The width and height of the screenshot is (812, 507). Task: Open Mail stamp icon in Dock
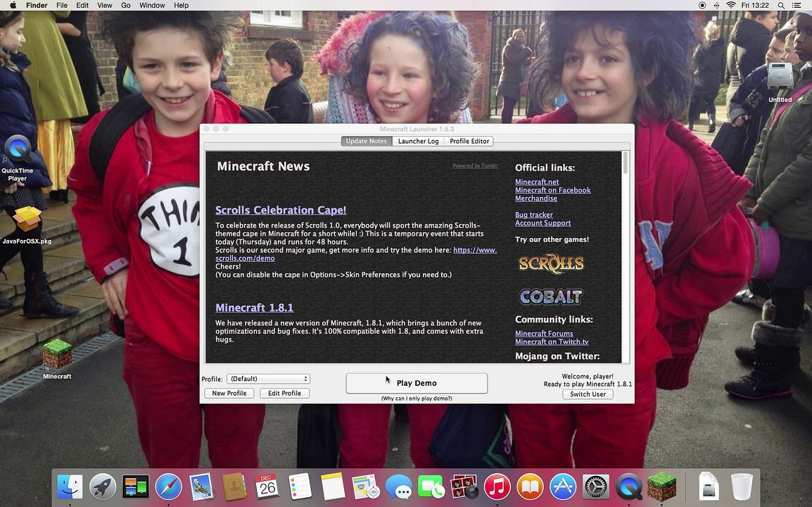point(201,487)
